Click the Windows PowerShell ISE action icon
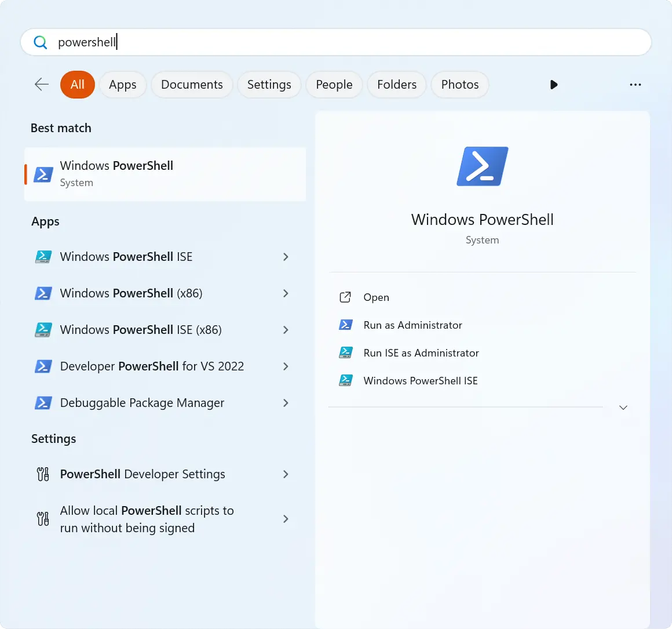 [346, 381]
